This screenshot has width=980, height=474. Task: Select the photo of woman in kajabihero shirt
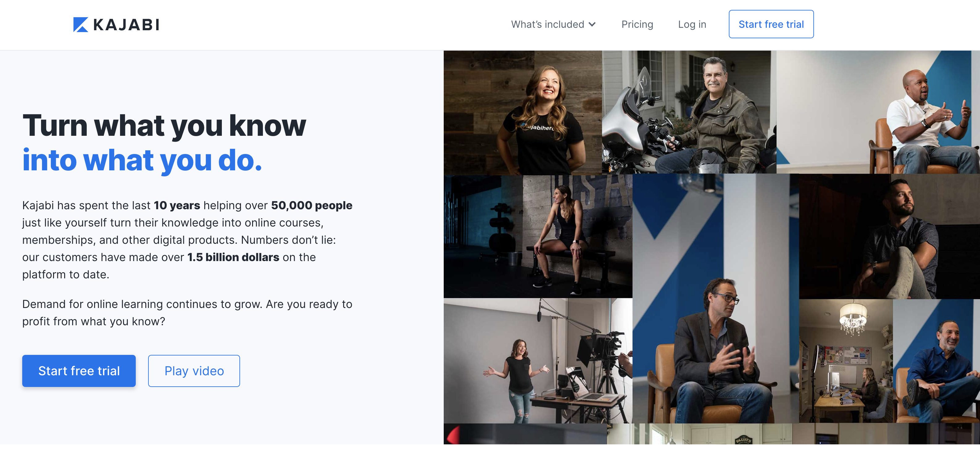tap(523, 113)
